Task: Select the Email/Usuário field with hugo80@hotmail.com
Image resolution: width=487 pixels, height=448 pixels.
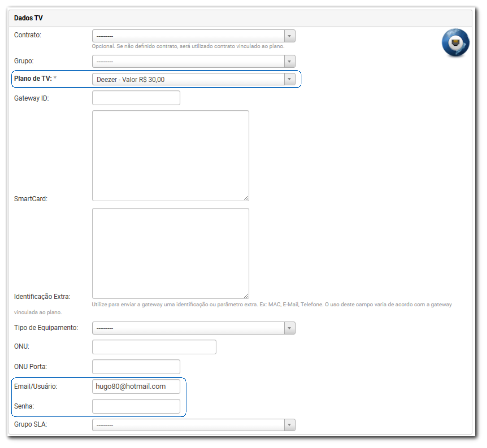Action: 136,386
